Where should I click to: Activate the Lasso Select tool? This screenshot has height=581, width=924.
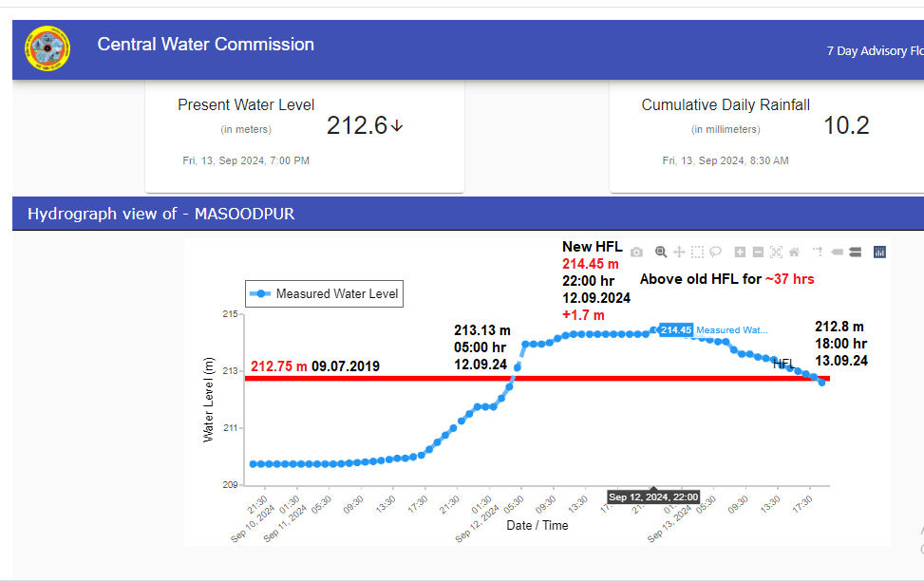tap(715, 253)
